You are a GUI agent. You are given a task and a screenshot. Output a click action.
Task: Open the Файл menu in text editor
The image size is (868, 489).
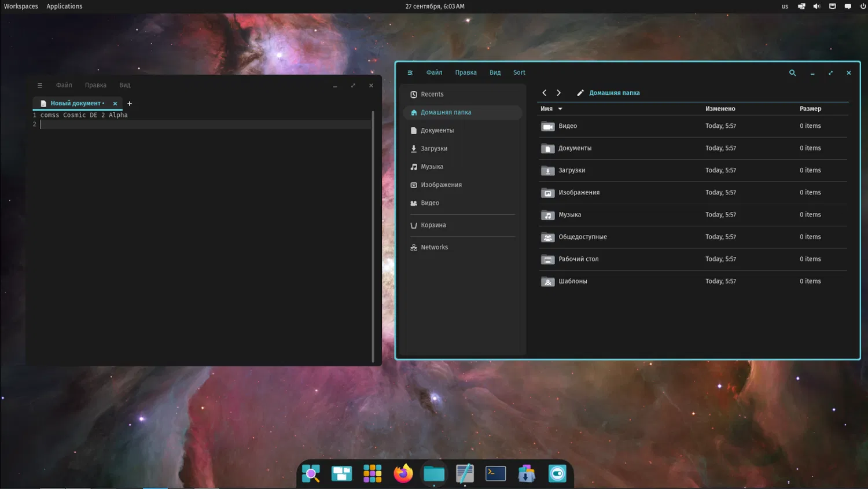tap(64, 85)
